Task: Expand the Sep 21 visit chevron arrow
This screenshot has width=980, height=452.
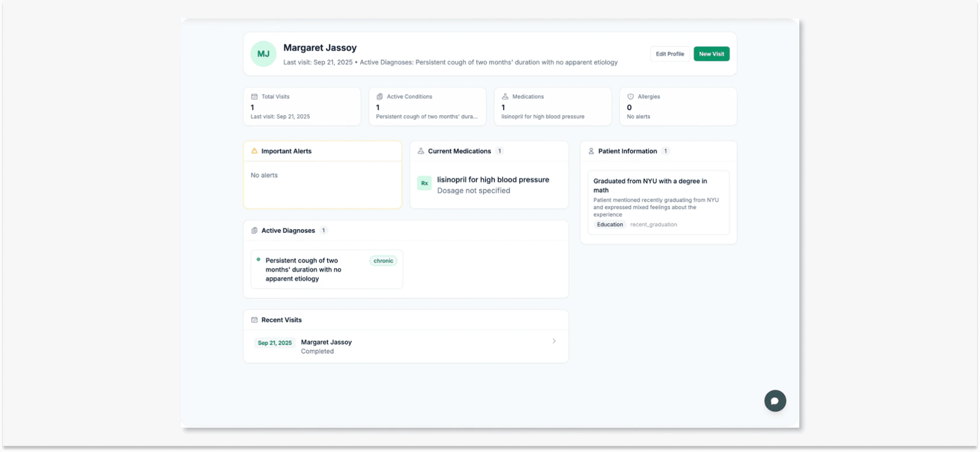Action: point(554,341)
